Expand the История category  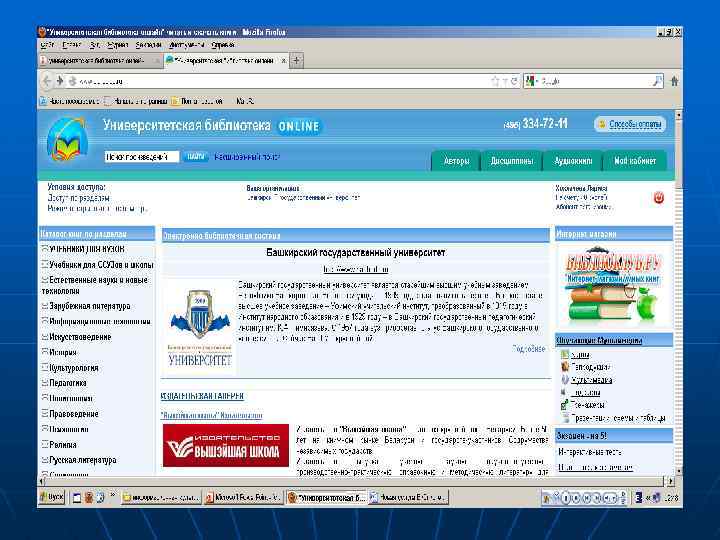click(45, 352)
